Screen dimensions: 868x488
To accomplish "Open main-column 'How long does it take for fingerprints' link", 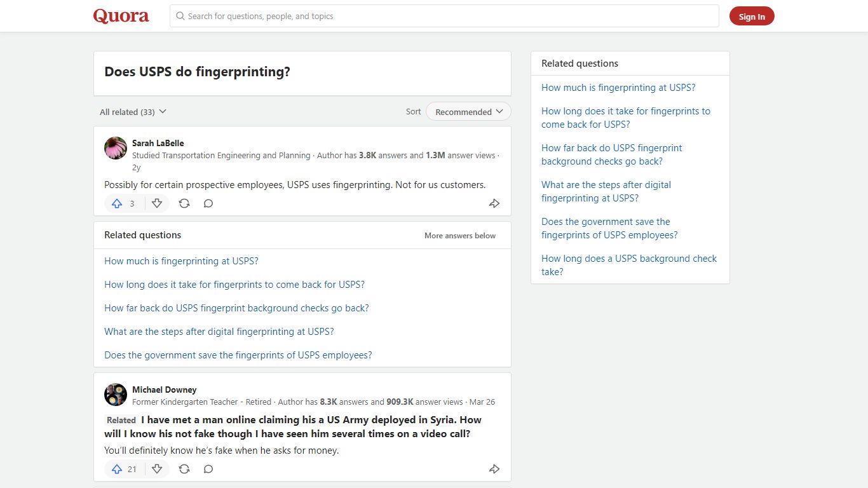I will [x=234, y=285].
